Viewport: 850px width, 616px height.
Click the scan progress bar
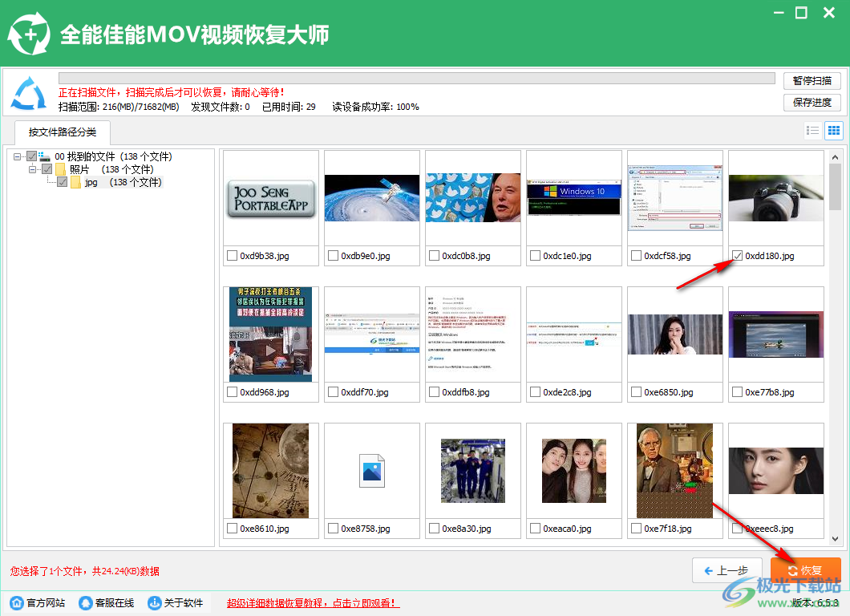coord(416,79)
